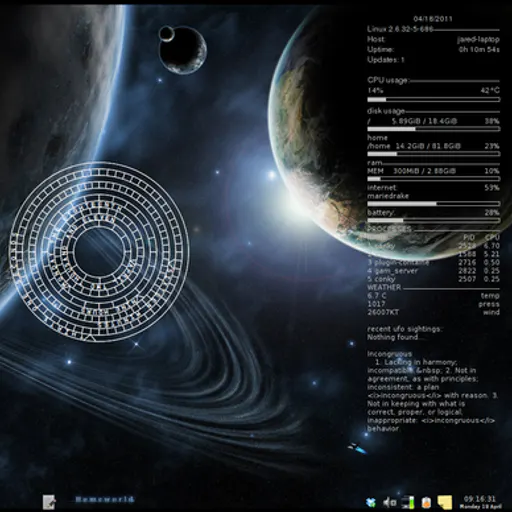Click the root disk usage bar at 38%
This screenshot has width=512, height=512.
[433, 129]
